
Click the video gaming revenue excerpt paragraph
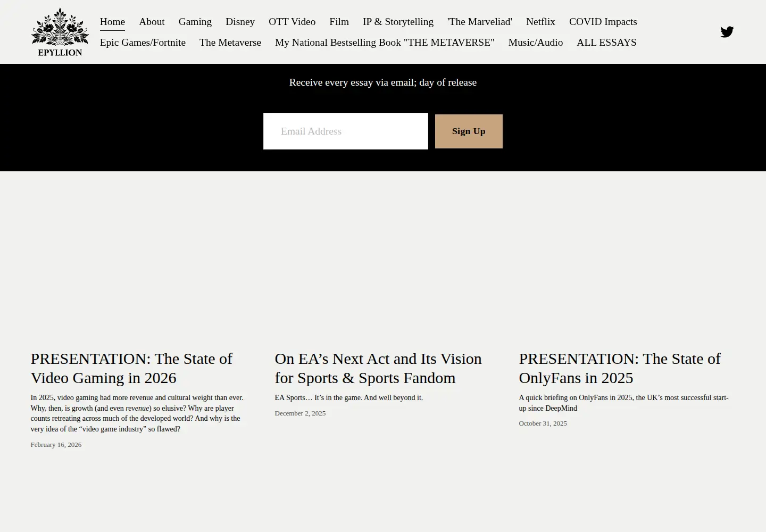(137, 413)
